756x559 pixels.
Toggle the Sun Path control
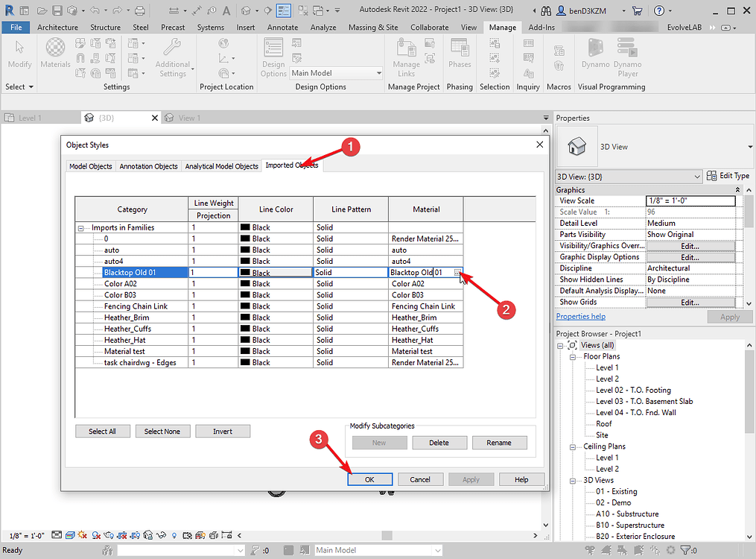coord(80,535)
